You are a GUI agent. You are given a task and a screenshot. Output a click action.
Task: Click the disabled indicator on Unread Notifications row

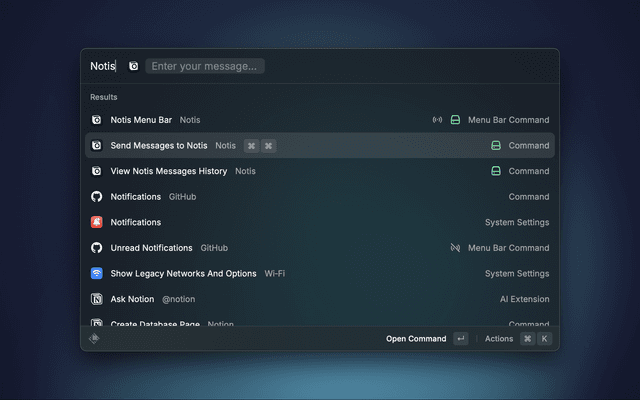[455, 248]
